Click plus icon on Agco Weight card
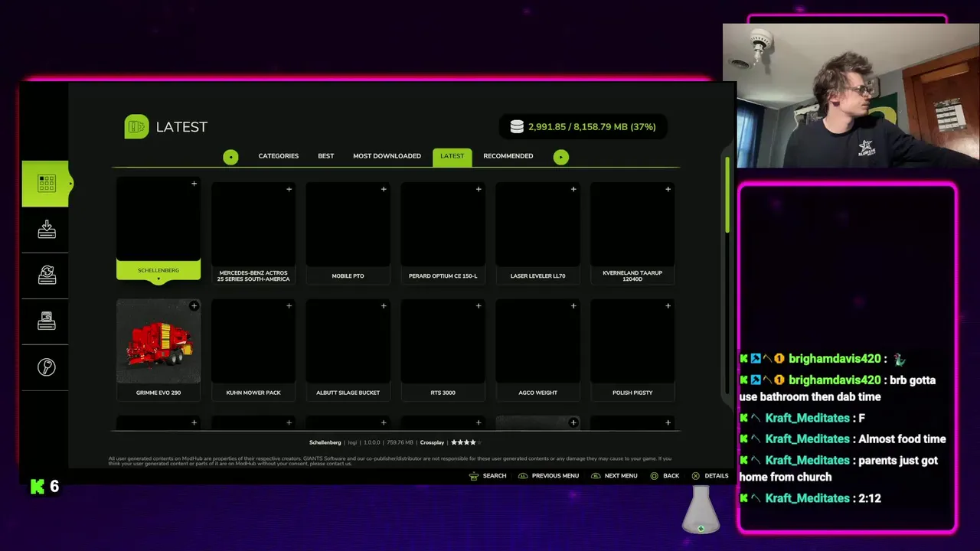 pyautogui.click(x=573, y=306)
